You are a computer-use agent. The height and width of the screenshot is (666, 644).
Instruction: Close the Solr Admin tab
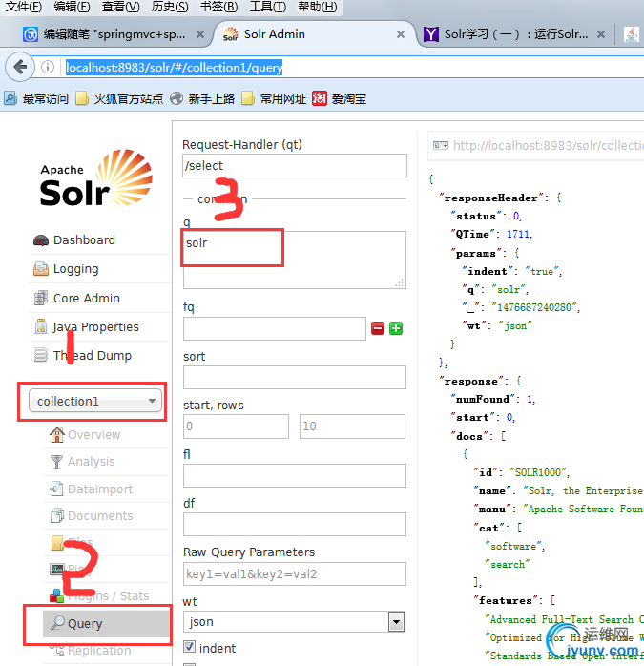(x=400, y=34)
